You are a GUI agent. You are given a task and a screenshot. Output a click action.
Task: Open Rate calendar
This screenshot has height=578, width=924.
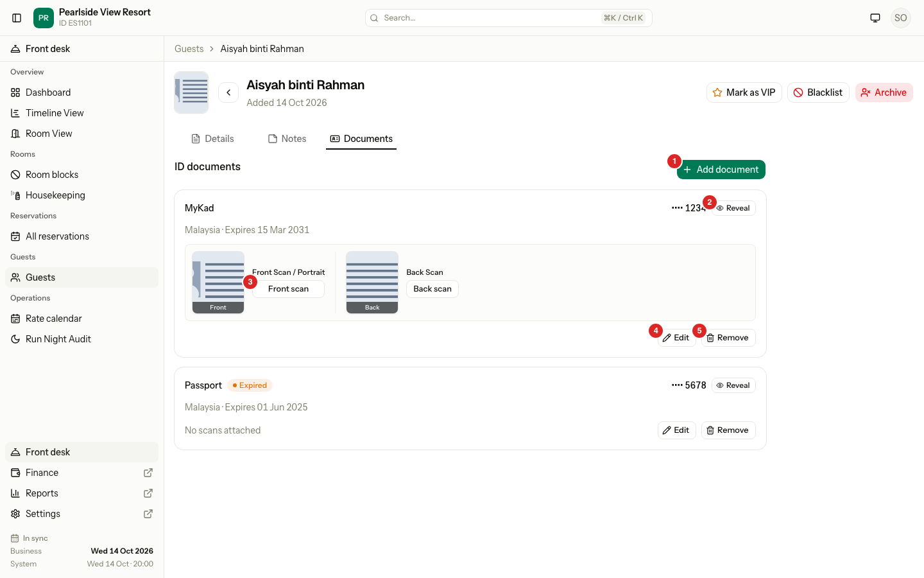81,319
